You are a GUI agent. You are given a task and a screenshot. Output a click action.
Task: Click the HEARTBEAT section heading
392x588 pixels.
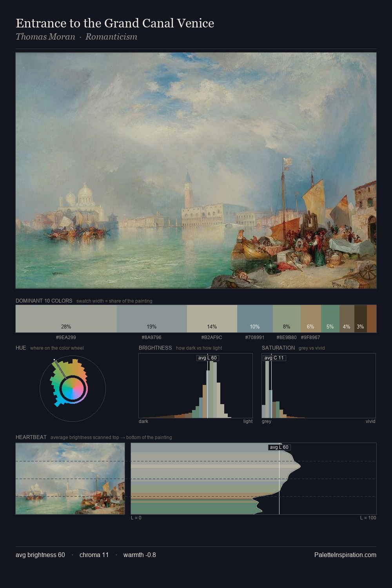pos(31,437)
